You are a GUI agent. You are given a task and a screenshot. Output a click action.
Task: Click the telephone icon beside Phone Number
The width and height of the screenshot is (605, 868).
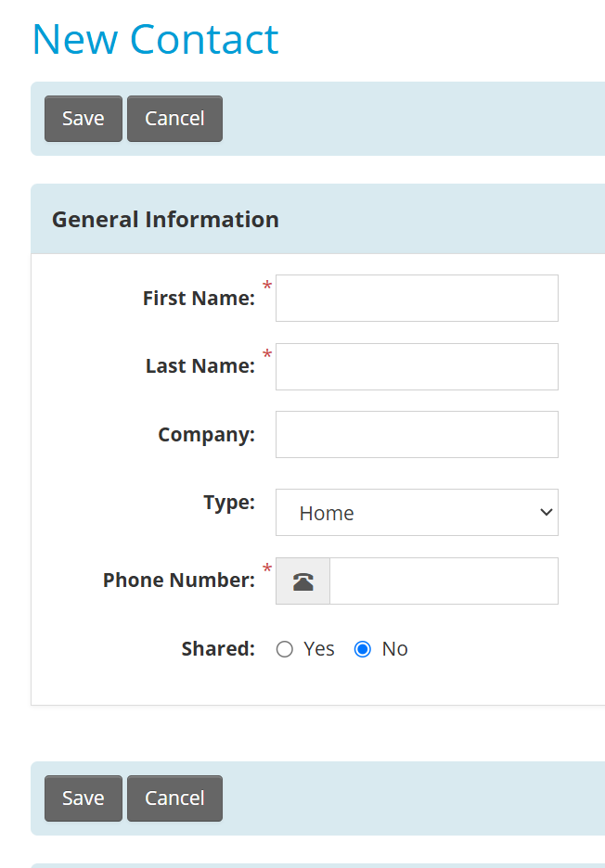(x=303, y=581)
